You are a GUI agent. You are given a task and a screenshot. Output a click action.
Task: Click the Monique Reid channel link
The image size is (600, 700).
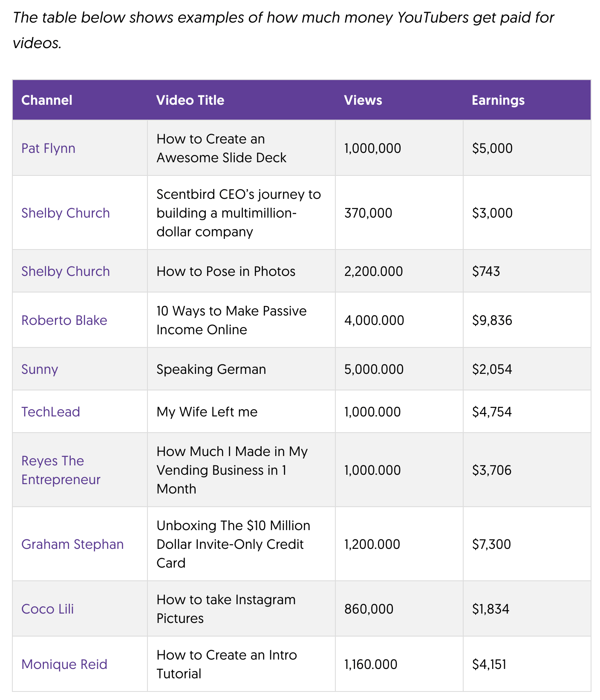(64, 664)
